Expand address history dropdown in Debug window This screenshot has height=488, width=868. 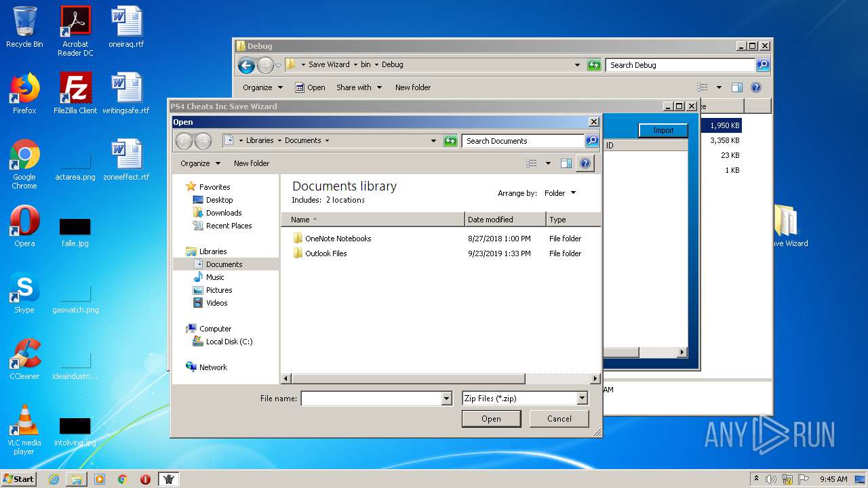click(x=577, y=65)
